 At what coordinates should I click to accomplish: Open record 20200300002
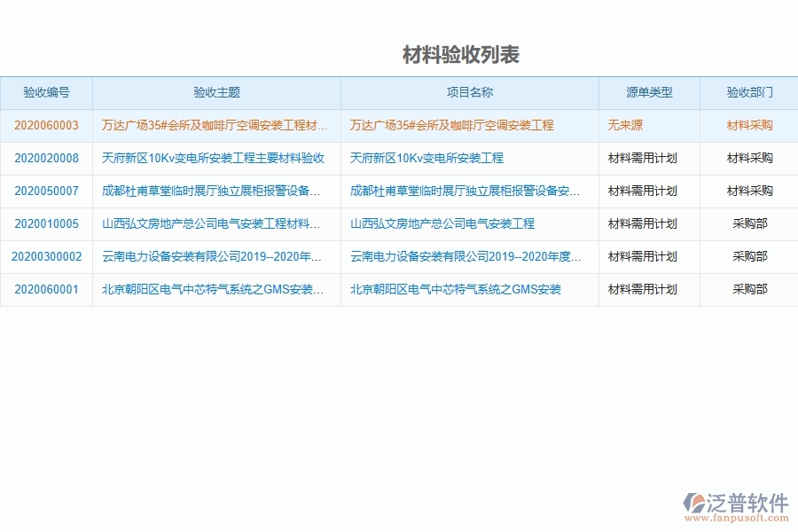pos(44,256)
